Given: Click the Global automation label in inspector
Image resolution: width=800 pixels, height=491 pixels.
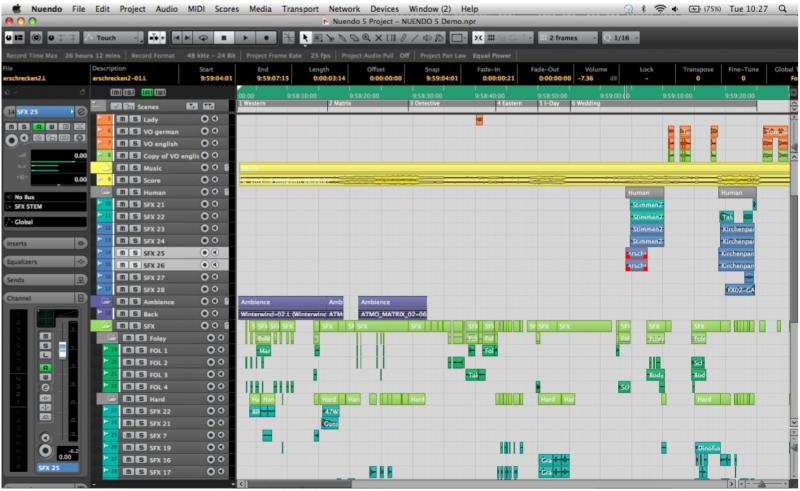Looking at the screenshot, I should [x=45, y=222].
